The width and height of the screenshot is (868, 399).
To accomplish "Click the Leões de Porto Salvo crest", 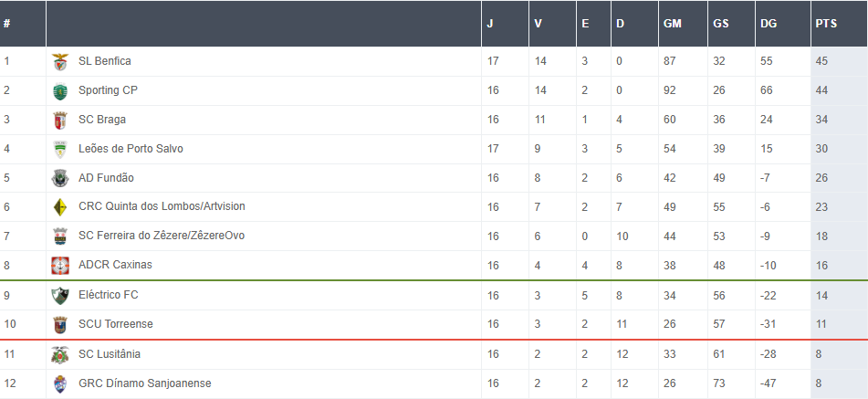I will [x=60, y=149].
